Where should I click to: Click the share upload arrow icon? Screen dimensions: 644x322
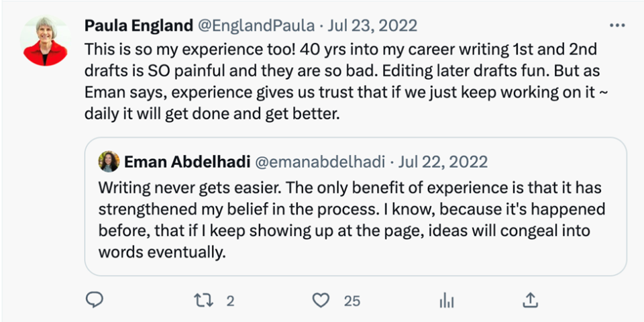pos(530,300)
